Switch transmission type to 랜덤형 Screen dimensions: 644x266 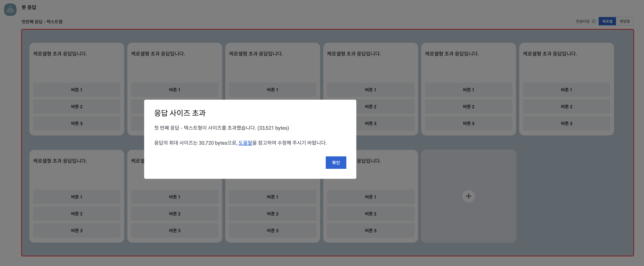pyautogui.click(x=624, y=21)
